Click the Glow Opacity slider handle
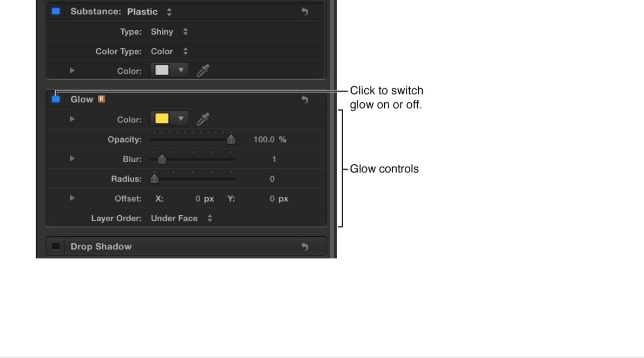Viewport: 644px width, 358px height. (231, 140)
